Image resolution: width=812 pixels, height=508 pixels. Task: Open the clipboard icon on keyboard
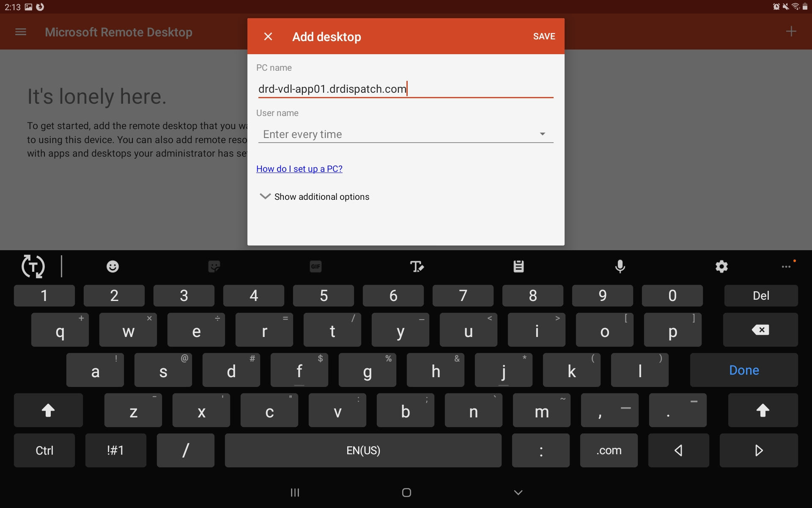[x=518, y=266]
